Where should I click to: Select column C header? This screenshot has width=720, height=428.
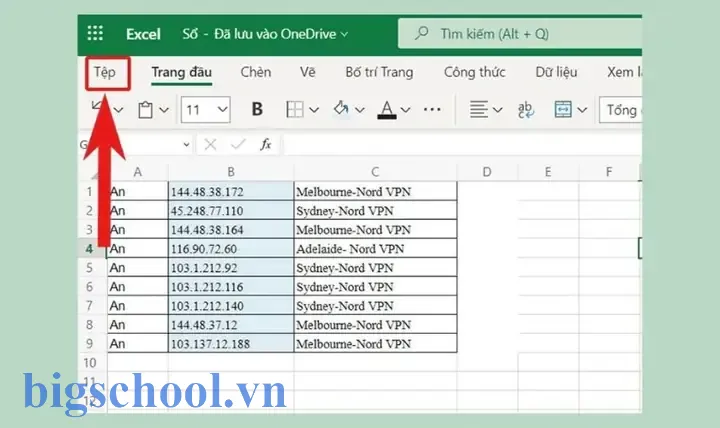375,172
